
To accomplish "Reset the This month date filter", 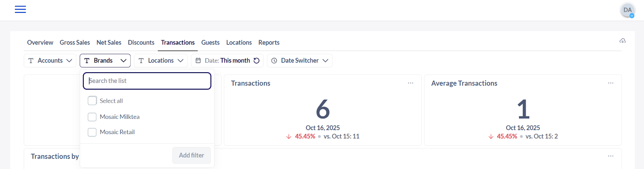I will pyautogui.click(x=256, y=61).
